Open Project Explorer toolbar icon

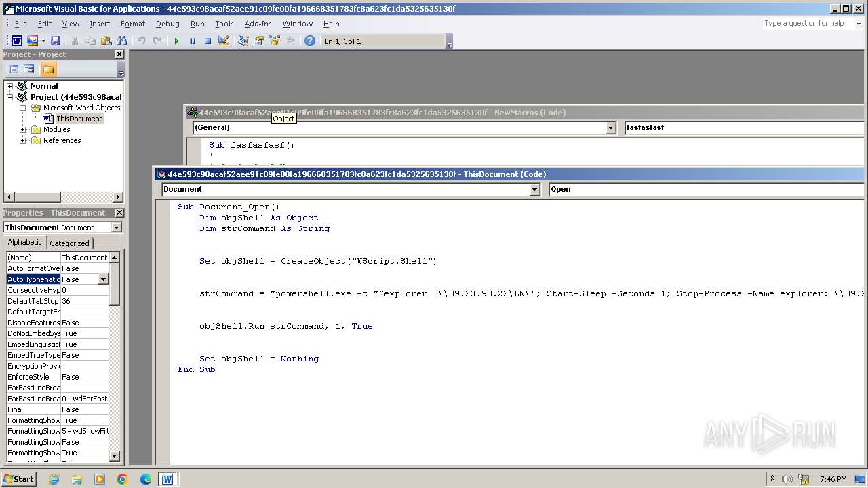243,41
